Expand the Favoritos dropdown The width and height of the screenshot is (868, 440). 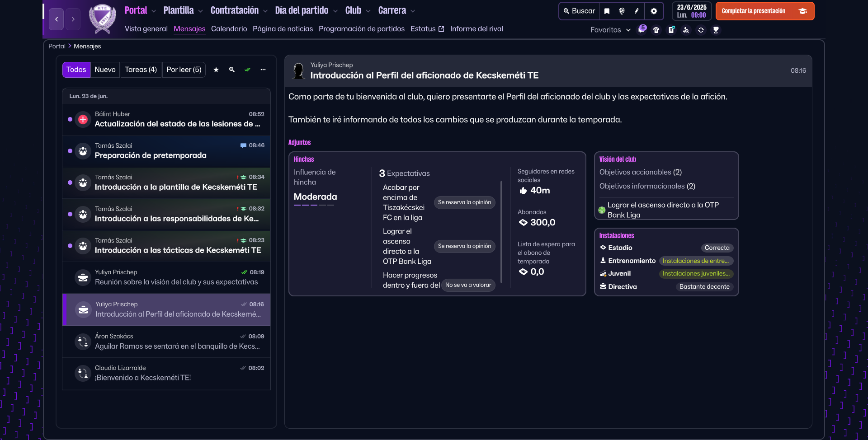point(610,30)
